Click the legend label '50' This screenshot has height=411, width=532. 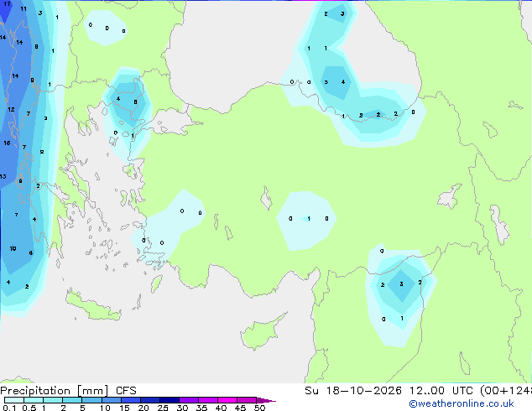259,408
